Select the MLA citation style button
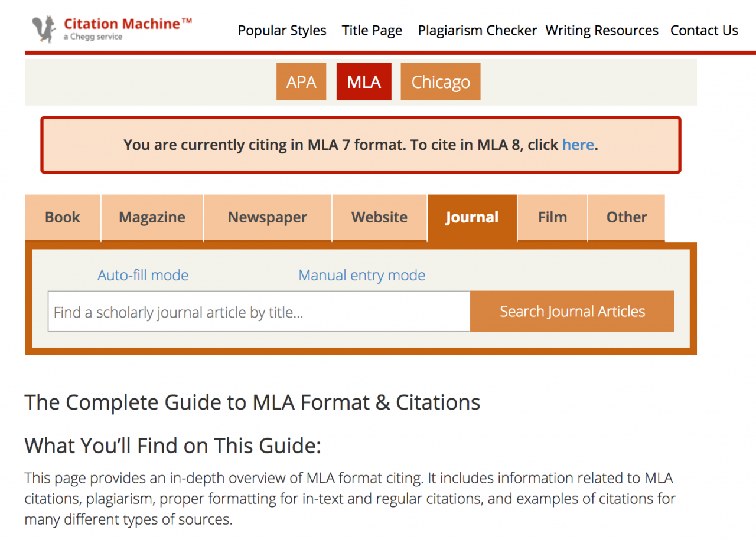This screenshot has width=756, height=540. 364,81
